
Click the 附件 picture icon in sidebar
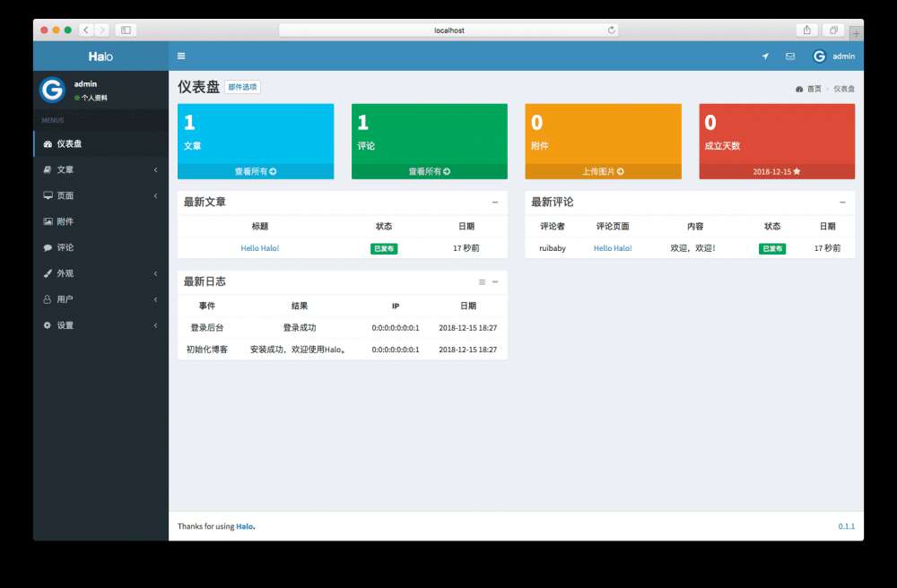(x=48, y=221)
